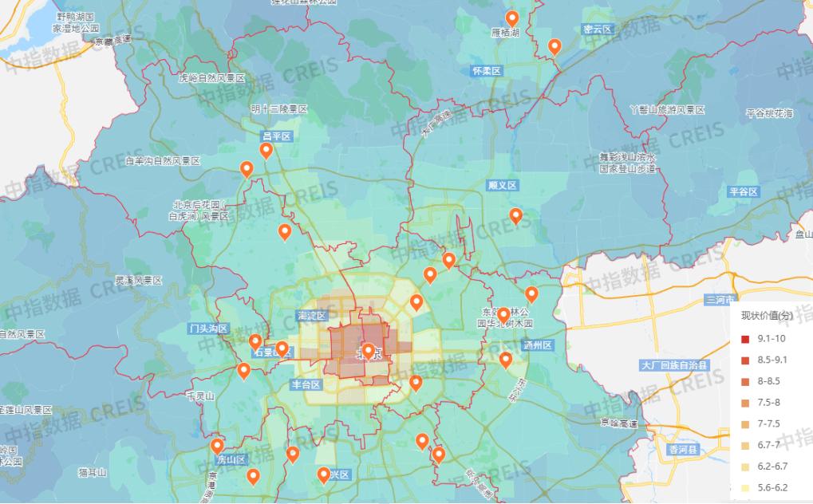The width and height of the screenshot is (813, 504).
Task: Click 京哈高速 road label
Action: tap(619, 423)
